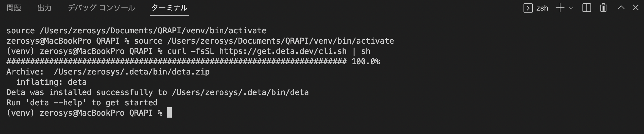Click the /Users/zerosys/.deta/bin/deta install path
The image size is (644, 134).
click(x=240, y=92)
